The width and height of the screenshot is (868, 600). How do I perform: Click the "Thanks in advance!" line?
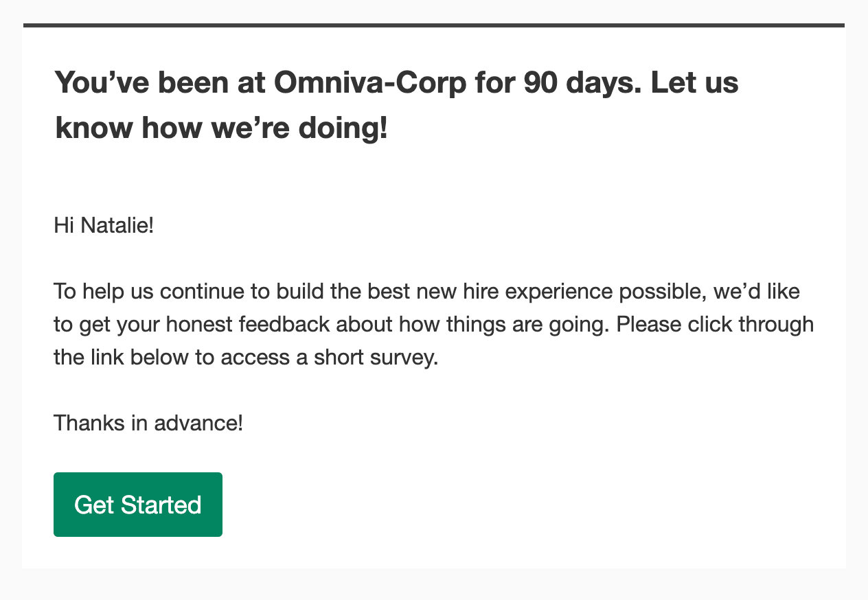point(148,424)
